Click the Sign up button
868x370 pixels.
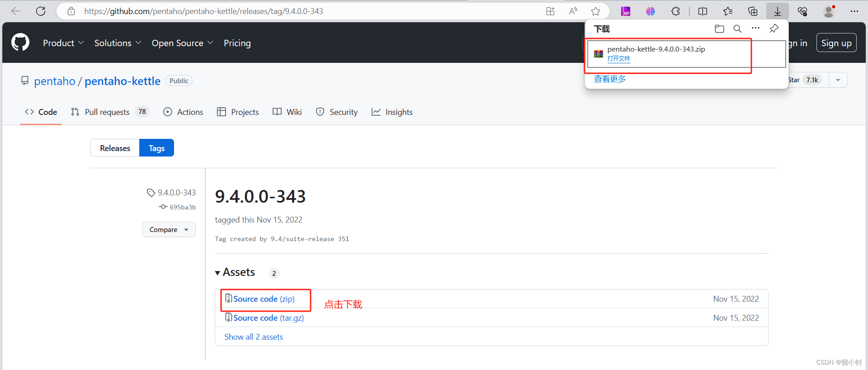(836, 43)
